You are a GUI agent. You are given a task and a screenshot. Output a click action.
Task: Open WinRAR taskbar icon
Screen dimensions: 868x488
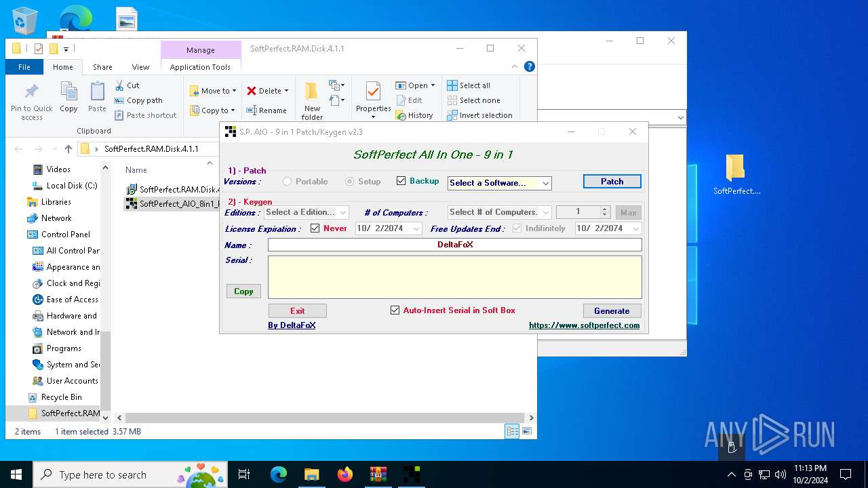click(378, 474)
